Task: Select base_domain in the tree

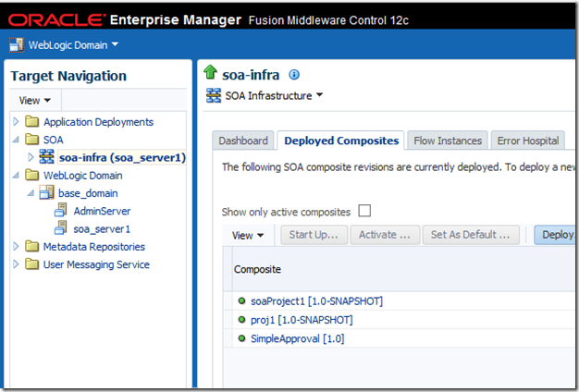Action: tap(88, 193)
